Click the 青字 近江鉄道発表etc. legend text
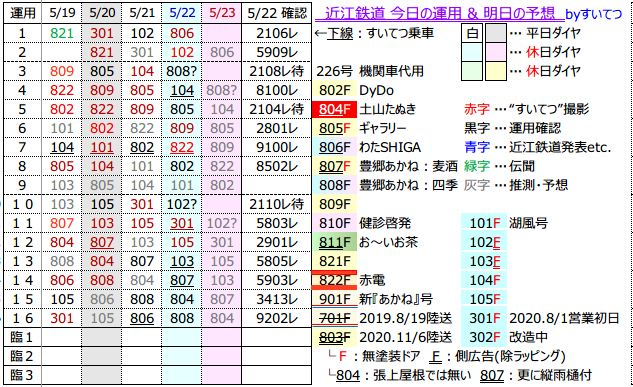Image resolution: width=633 pixels, height=387 pixels. coord(538,147)
